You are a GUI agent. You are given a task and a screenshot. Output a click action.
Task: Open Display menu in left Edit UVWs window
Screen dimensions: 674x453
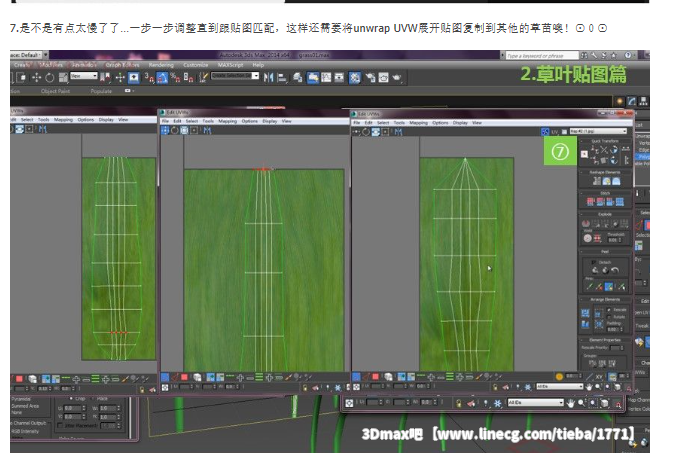point(106,119)
